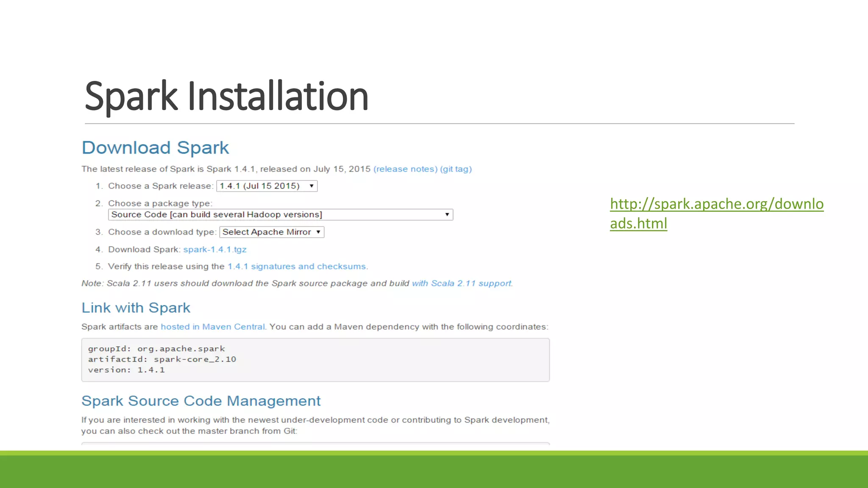
Task: Expand the package type Source Code dropdown
Action: pyautogui.click(x=281, y=215)
